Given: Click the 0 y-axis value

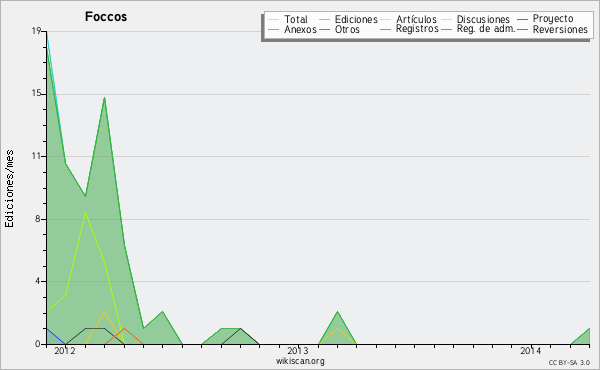Looking at the screenshot, I should [38, 344].
